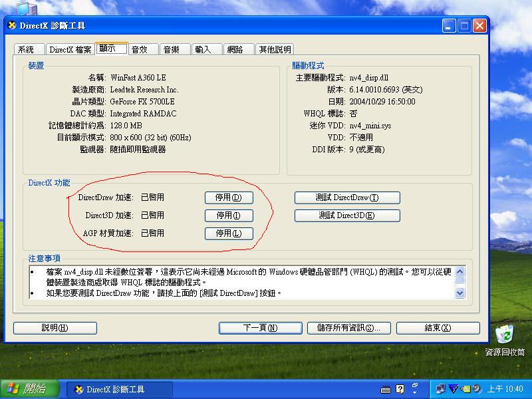This screenshot has width=532, height=399.
Task: Click the question-mark help icon on the language bar
Action: coord(400,389)
